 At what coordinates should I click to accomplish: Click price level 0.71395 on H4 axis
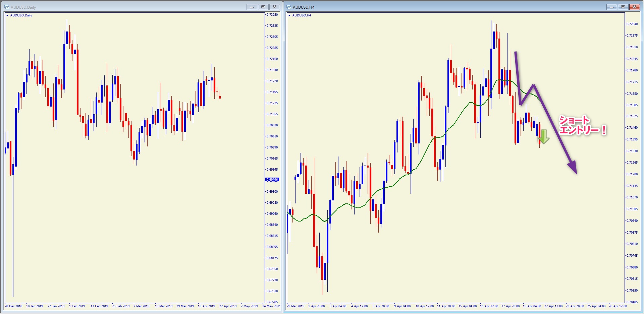632,139
